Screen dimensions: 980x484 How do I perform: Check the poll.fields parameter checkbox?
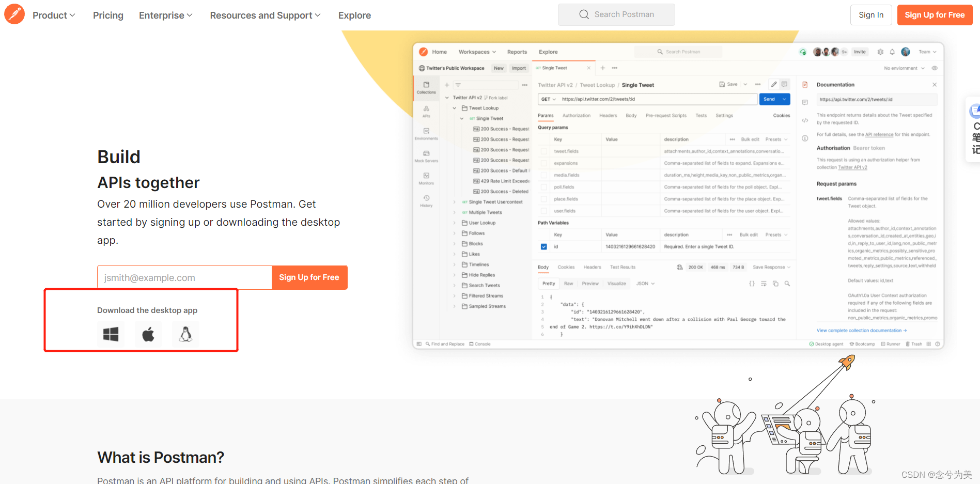click(543, 187)
